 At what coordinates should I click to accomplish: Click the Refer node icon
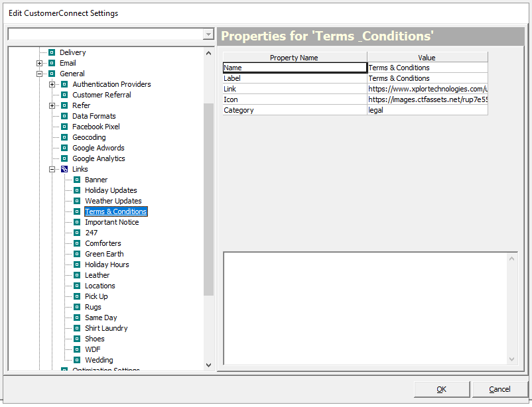[x=64, y=105]
